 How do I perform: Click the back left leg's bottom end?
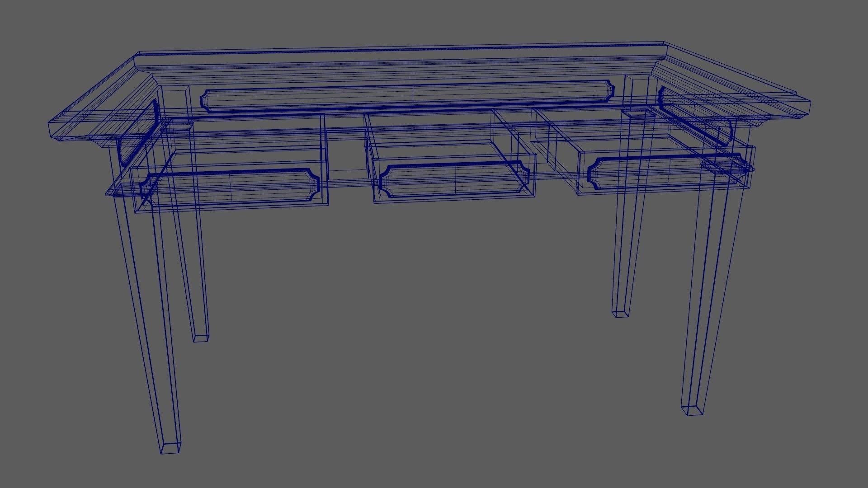[201, 338]
